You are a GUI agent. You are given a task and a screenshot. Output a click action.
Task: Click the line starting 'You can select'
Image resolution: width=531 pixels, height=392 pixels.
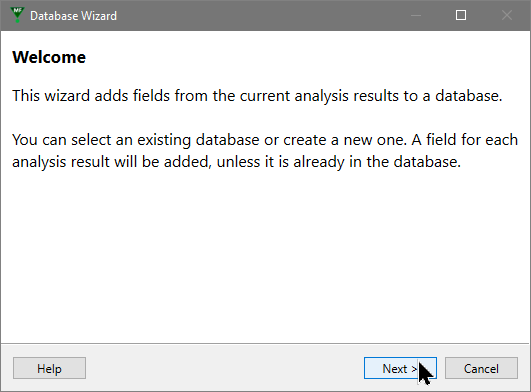[x=265, y=140]
